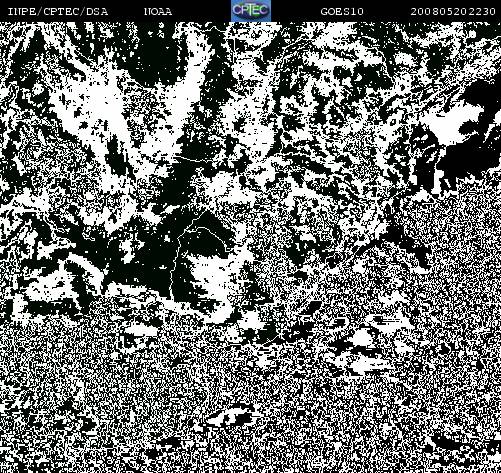This screenshot has height=473, width=501.
Task: Select the GOES10 satellite label
Action: click(x=342, y=12)
